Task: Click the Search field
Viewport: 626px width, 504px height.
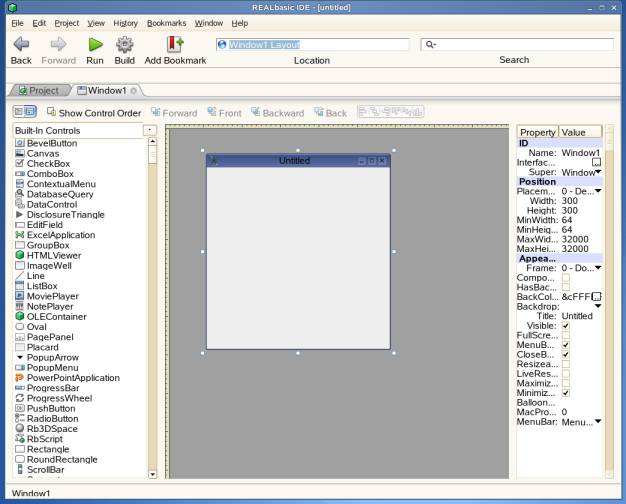Action: coord(517,44)
